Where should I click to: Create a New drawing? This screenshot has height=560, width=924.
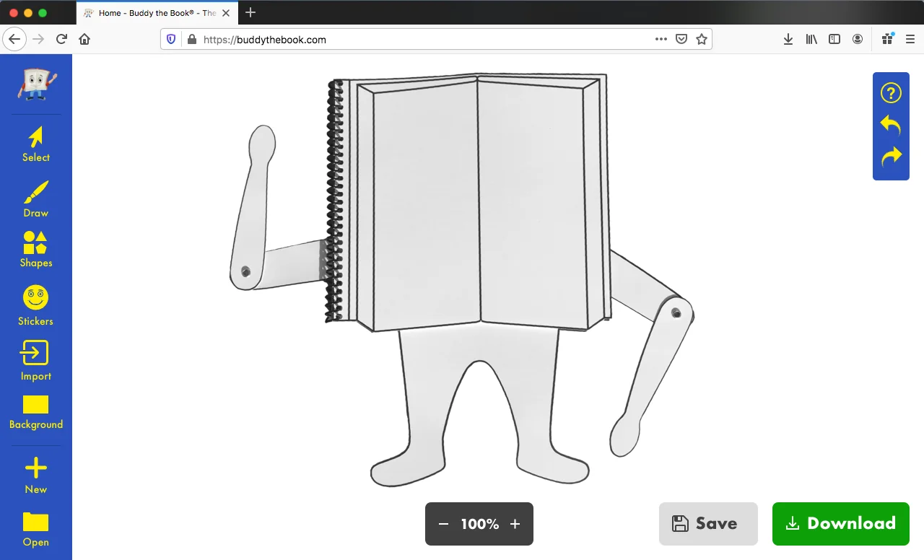(36, 476)
